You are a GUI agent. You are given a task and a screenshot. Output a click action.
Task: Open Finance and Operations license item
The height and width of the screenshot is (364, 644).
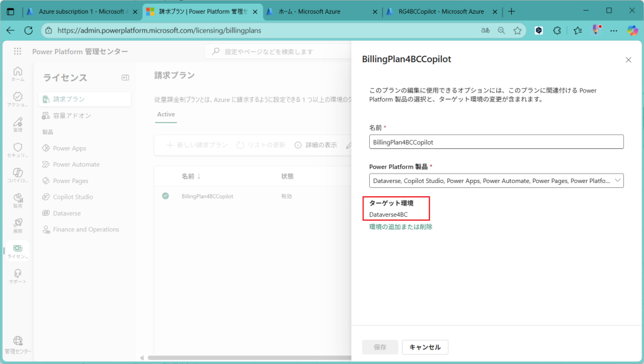[x=85, y=229]
